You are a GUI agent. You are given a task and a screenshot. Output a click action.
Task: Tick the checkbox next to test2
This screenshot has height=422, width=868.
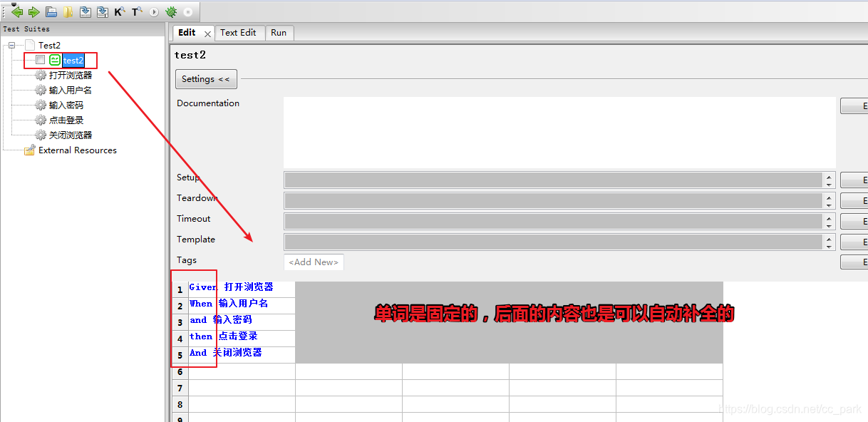point(41,60)
